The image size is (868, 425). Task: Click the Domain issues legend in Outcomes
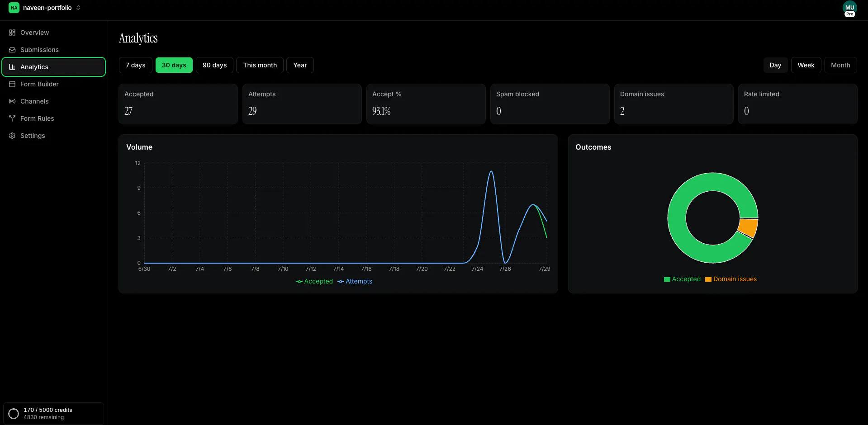click(x=731, y=279)
